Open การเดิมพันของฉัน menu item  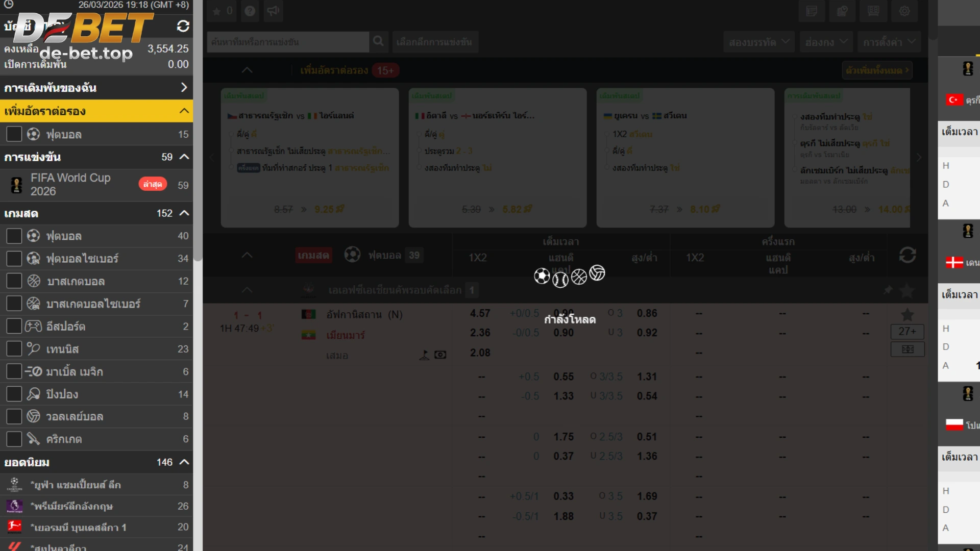point(96,88)
